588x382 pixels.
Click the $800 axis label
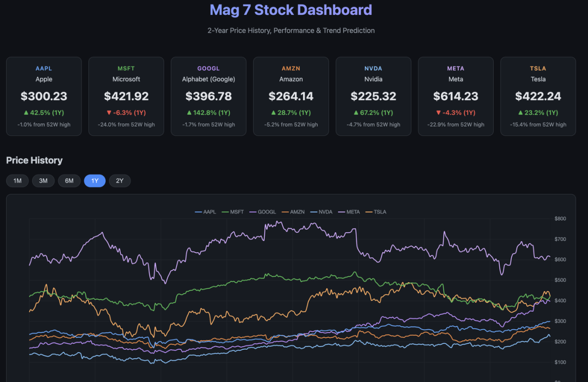(x=560, y=219)
